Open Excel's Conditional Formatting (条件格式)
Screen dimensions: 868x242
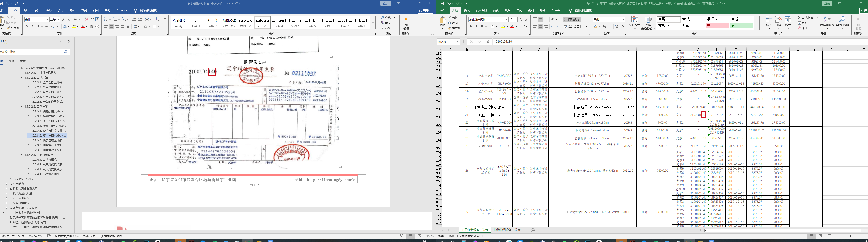[x=634, y=23]
